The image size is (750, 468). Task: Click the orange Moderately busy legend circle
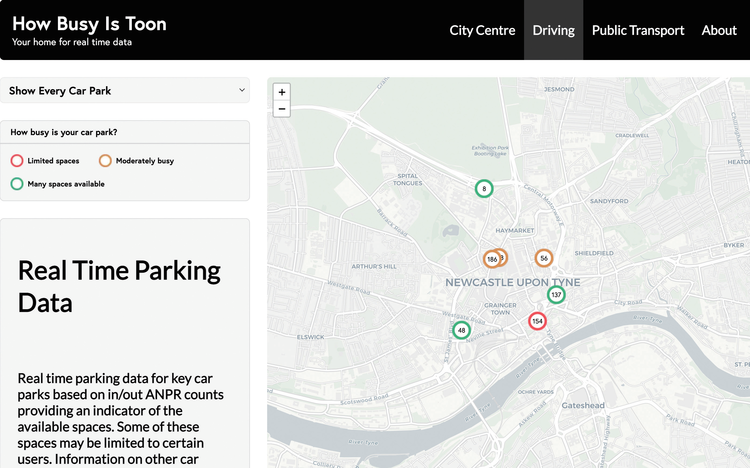point(105,161)
